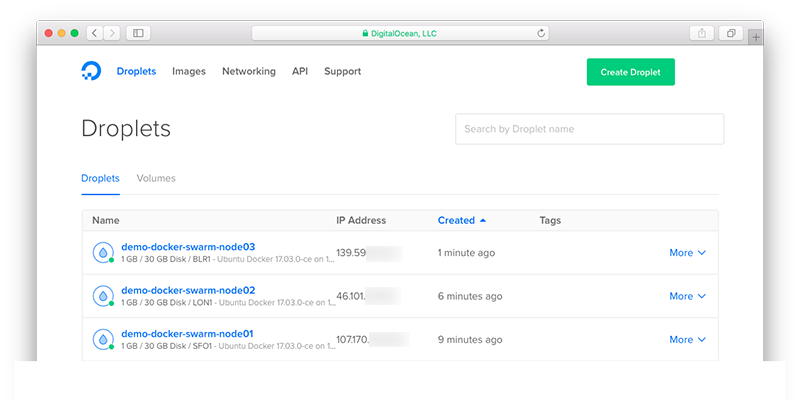Select the Droplets tab below the heading
Image resolution: width=800 pixels, height=400 pixels.
(101, 179)
